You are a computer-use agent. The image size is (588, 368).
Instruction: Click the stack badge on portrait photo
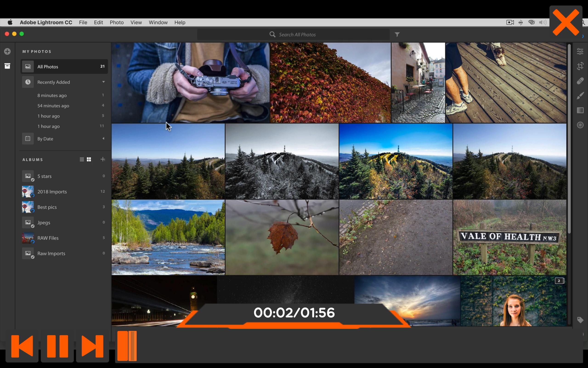pos(559,281)
